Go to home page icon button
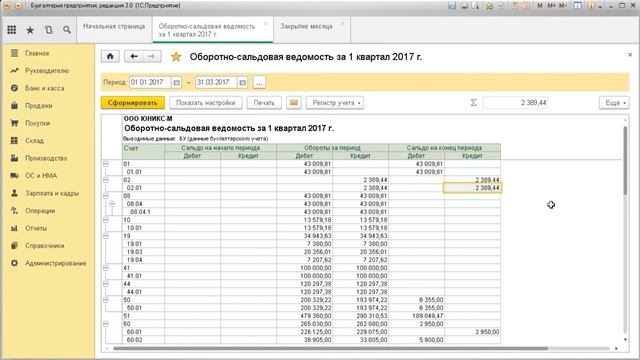 [x=110, y=56]
